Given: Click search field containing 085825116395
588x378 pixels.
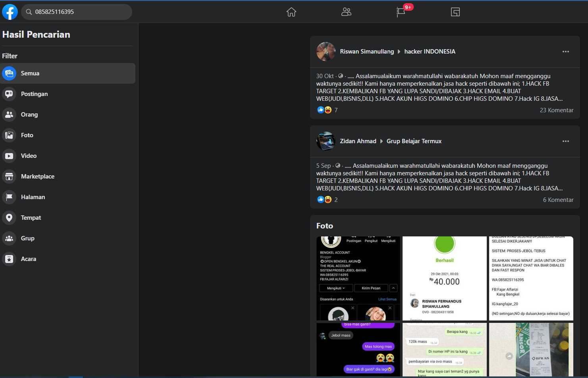Looking at the screenshot, I should (77, 12).
